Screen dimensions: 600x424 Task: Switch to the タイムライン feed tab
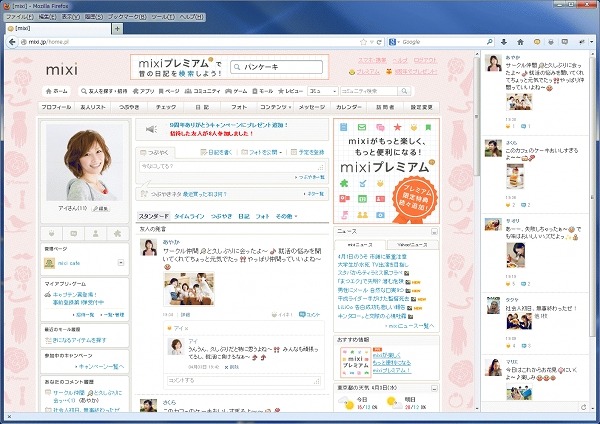pos(189,216)
